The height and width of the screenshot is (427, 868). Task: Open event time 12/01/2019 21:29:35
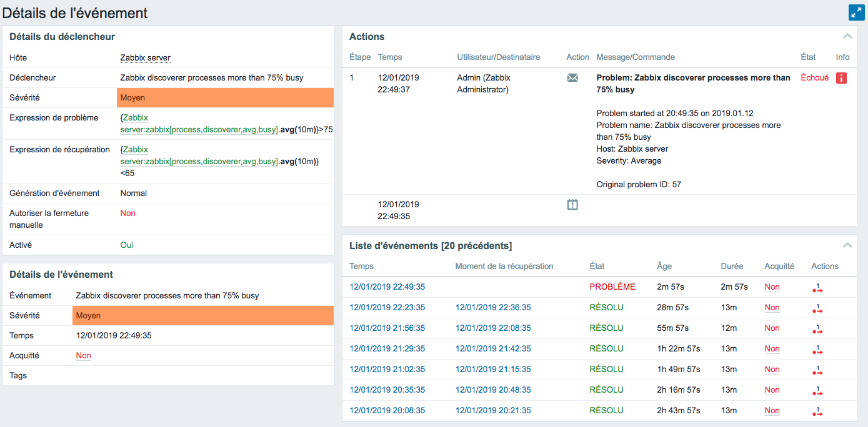click(387, 349)
